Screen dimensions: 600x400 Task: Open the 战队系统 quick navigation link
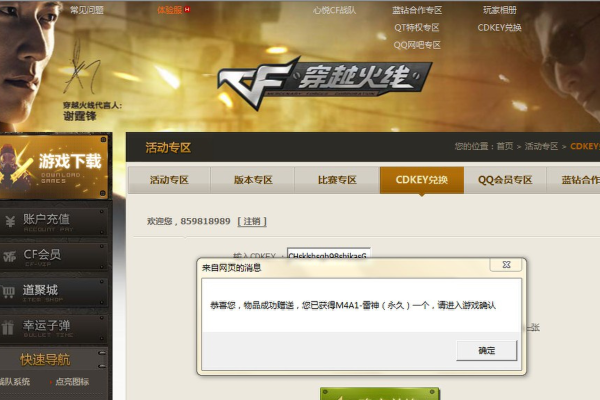(15, 382)
